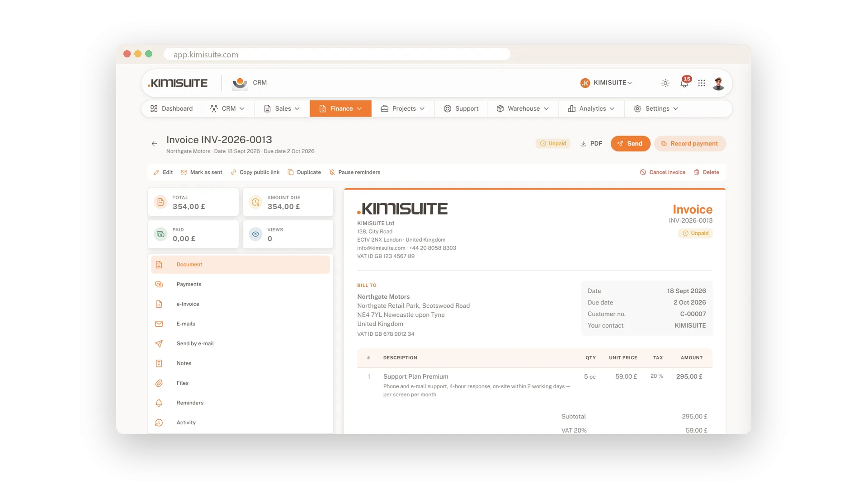868x488 pixels.
Task: Click the Views eye icon
Action: point(255,235)
